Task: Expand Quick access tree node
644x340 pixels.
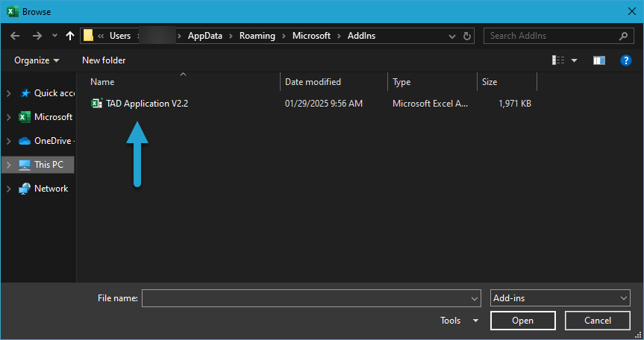Action: point(9,93)
